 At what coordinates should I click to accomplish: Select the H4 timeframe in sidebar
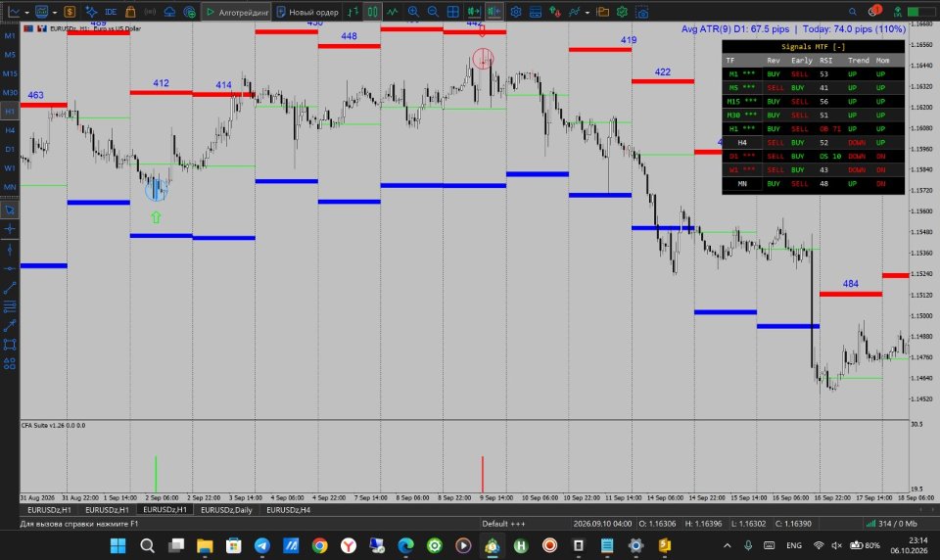click(10, 130)
